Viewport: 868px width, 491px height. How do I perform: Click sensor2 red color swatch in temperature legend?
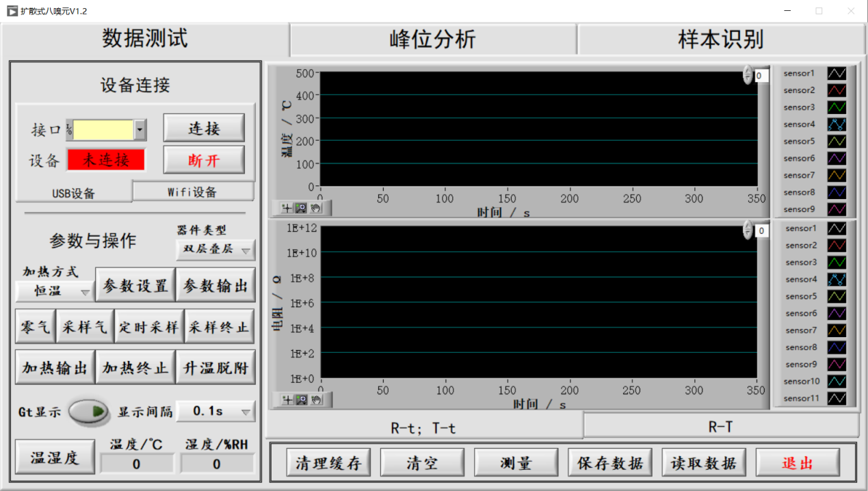(x=837, y=90)
